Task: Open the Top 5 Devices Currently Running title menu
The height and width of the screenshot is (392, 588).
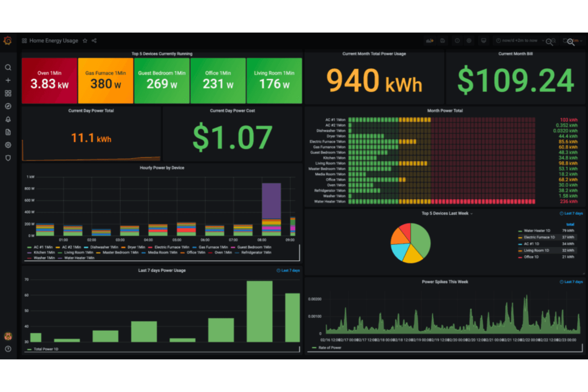Action: point(162,54)
